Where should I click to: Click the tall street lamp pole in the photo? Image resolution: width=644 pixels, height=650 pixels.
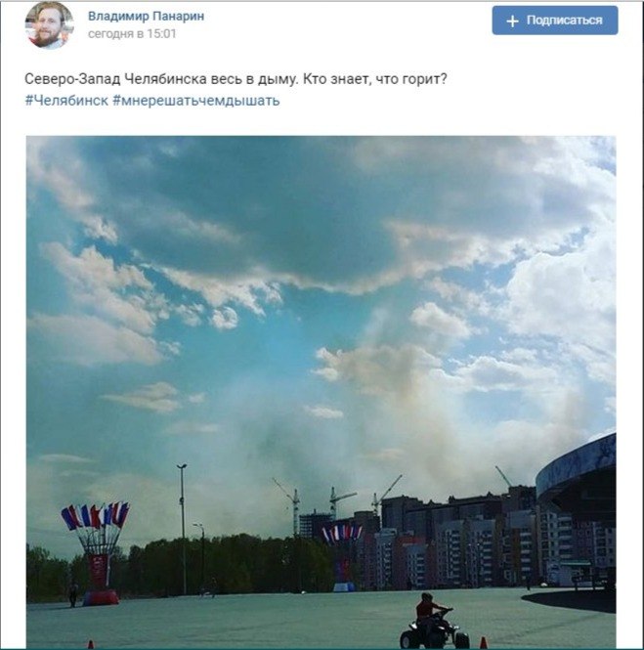pos(183,530)
